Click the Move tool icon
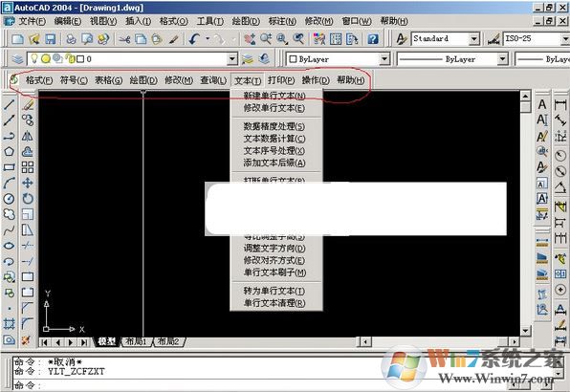This screenshot has height=392, width=570. tap(28, 183)
